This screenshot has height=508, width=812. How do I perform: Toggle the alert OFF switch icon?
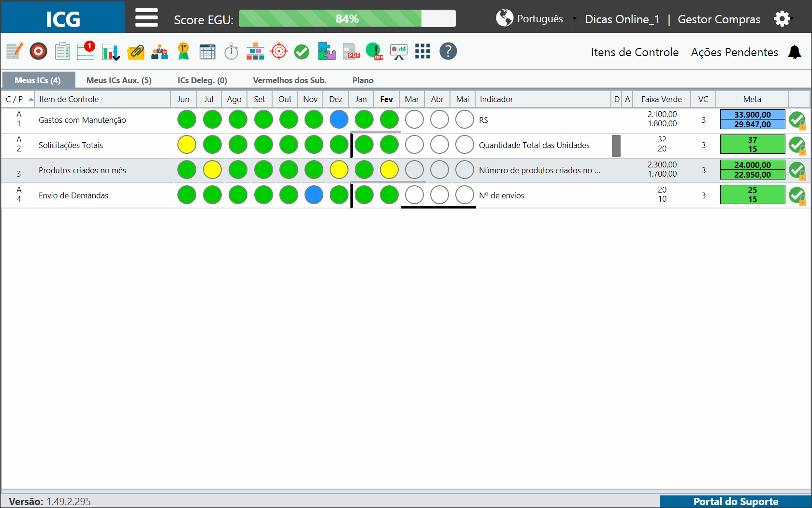click(375, 51)
